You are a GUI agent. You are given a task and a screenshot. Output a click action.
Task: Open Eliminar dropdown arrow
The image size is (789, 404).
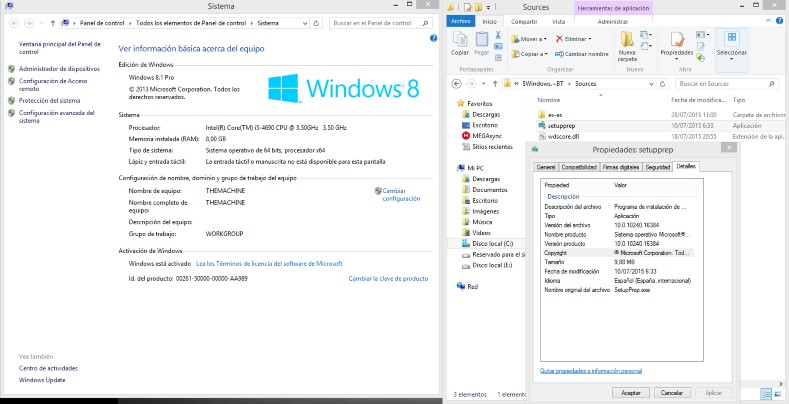(x=590, y=39)
